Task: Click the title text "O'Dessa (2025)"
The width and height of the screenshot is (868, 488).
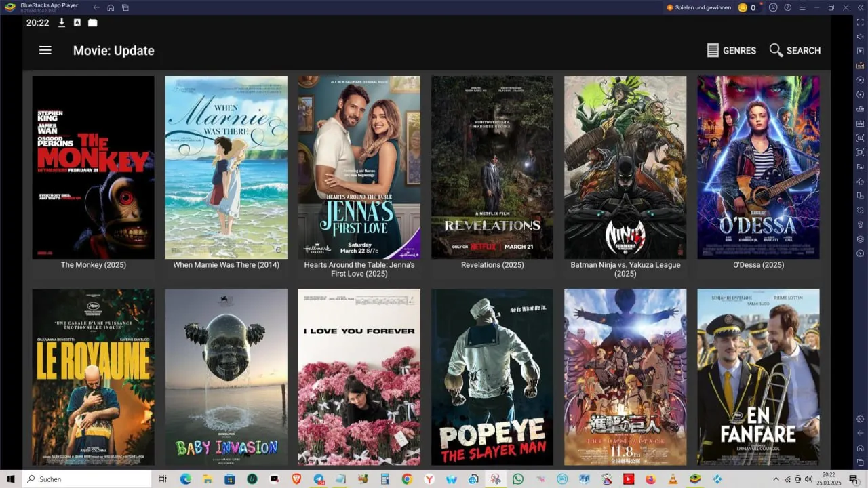Action: coord(758,265)
